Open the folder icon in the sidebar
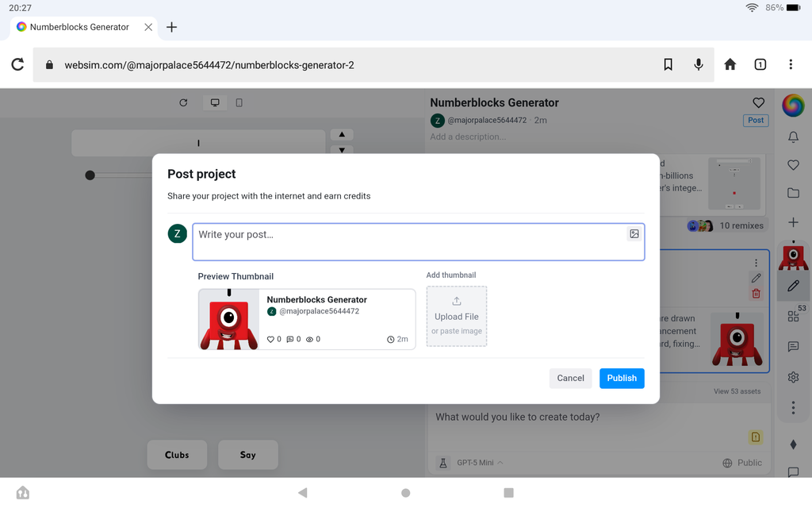Image resolution: width=812 pixels, height=508 pixels. (x=793, y=193)
